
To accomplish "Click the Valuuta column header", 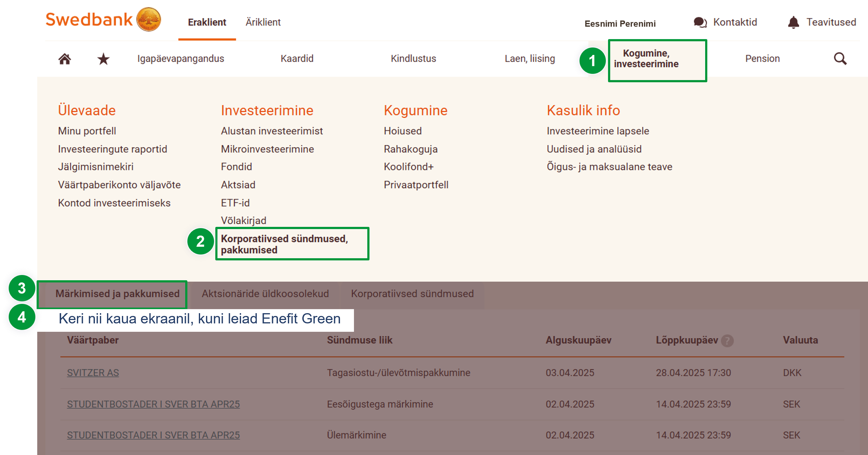I will tap(800, 340).
